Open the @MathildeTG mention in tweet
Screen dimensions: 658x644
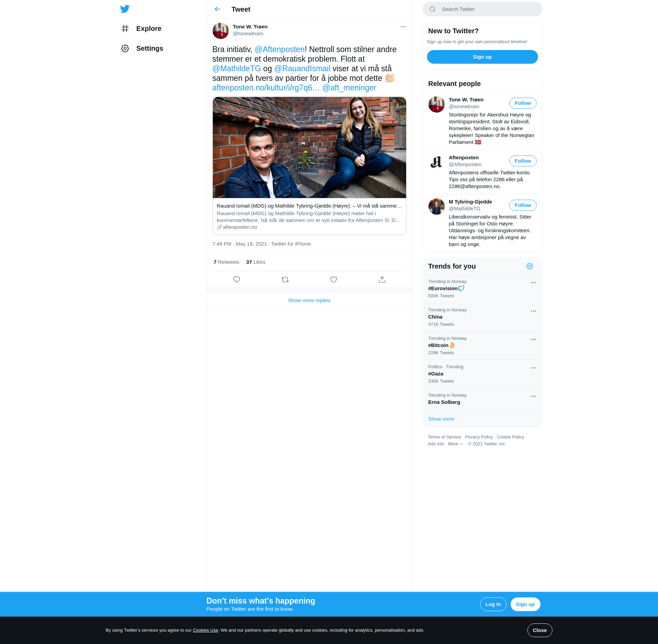tap(236, 69)
